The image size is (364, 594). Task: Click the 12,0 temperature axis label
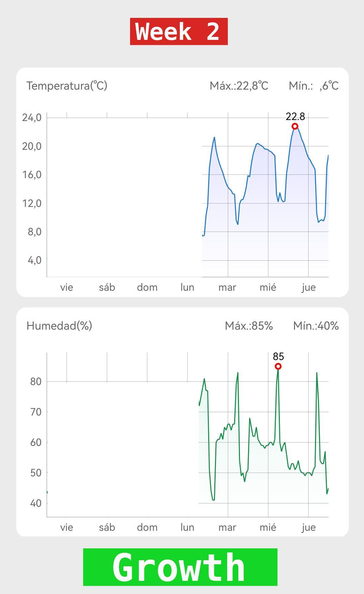click(x=32, y=203)
